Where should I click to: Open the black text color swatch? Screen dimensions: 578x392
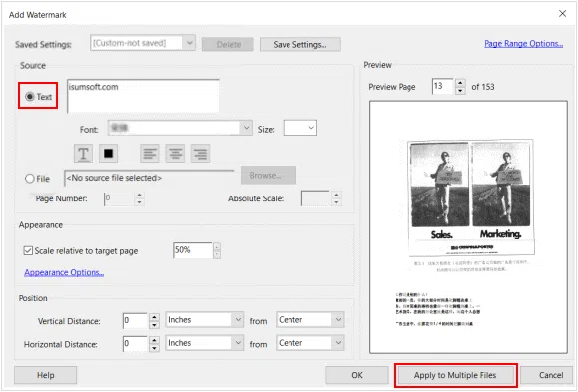[x=108, y=153]
